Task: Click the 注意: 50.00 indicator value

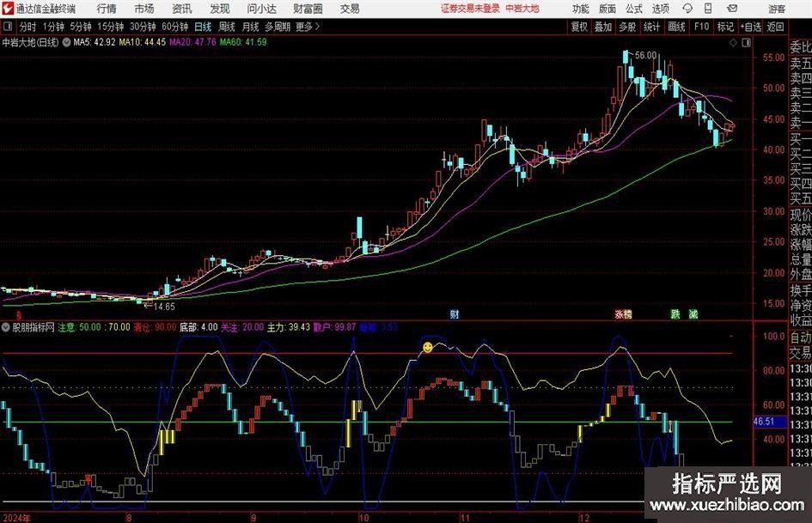Action: click(x=79, y=327)
